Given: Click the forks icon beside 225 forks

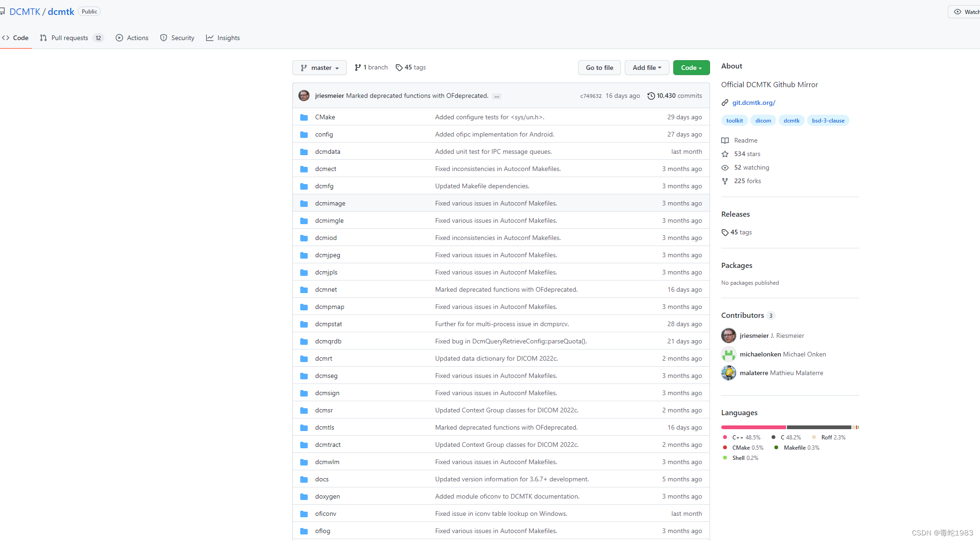Looking at the screenshot, I should click(725, 181).
